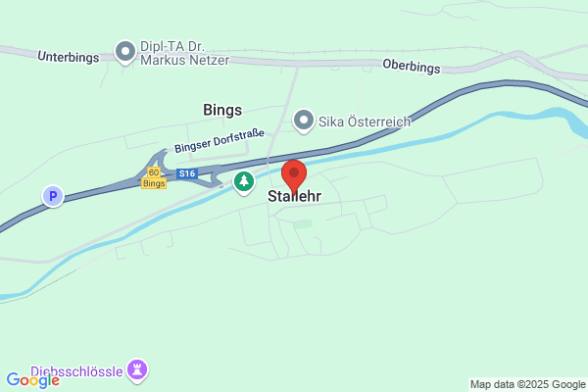The width and height of the screenshot is (588, 392).
Task: Open the Diebsschlössle text label
Action: point(76,371)
